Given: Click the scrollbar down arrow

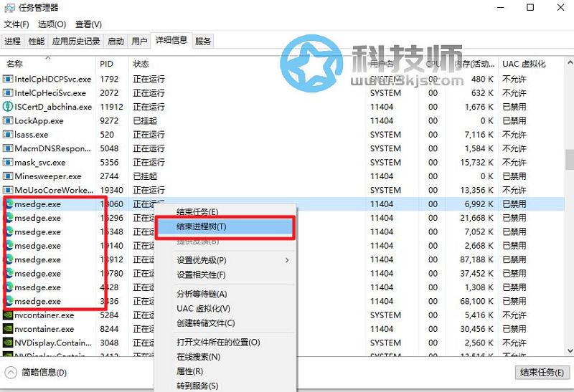Looking at the screenshot, I should click(x=570, y=350).
